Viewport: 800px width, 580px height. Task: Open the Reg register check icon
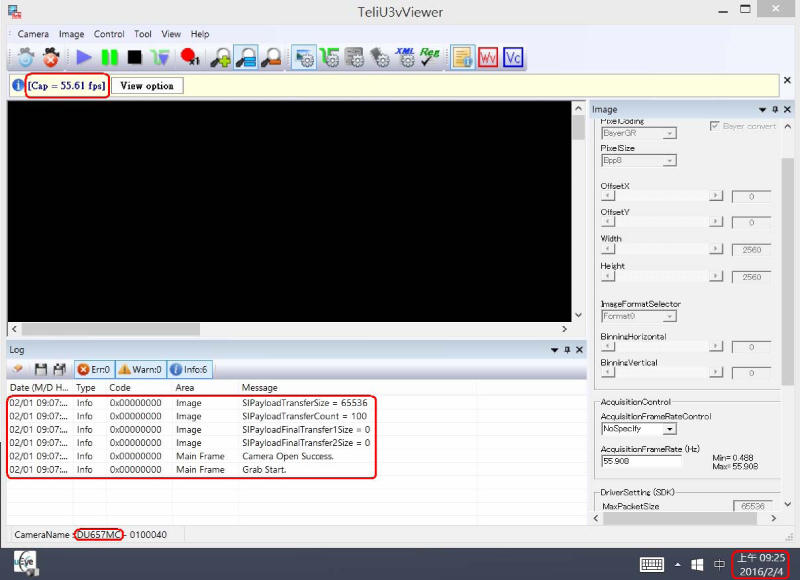point(430,58)
